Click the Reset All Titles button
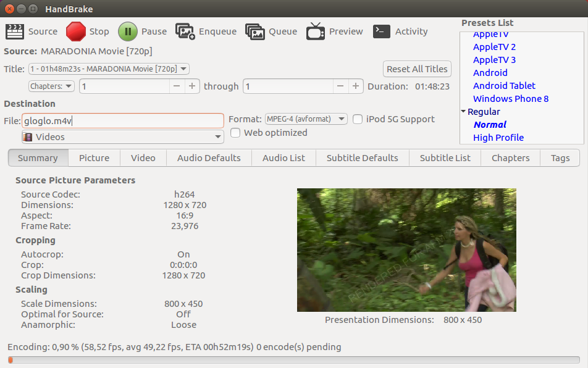The width and height of the screenshot is (588, 368). tap(417, 69)
